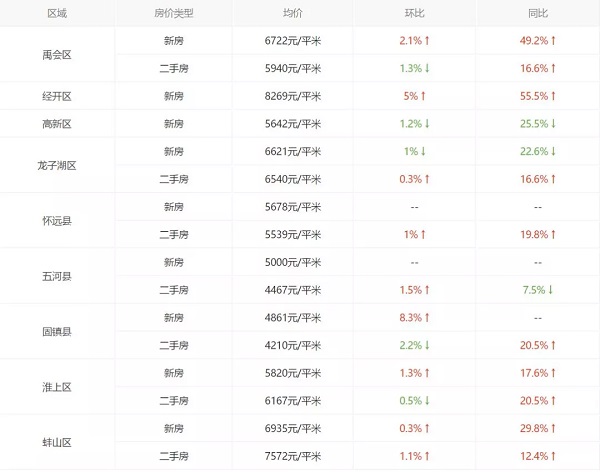Click the price 8269元/平米
The height and width of the screenshot is (472, 600).
[293, 96]
